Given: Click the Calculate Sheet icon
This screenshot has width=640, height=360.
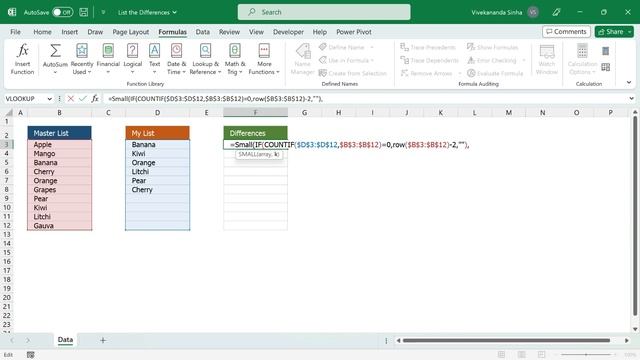Looking at the screenshot, I should (x=605, y=67).
